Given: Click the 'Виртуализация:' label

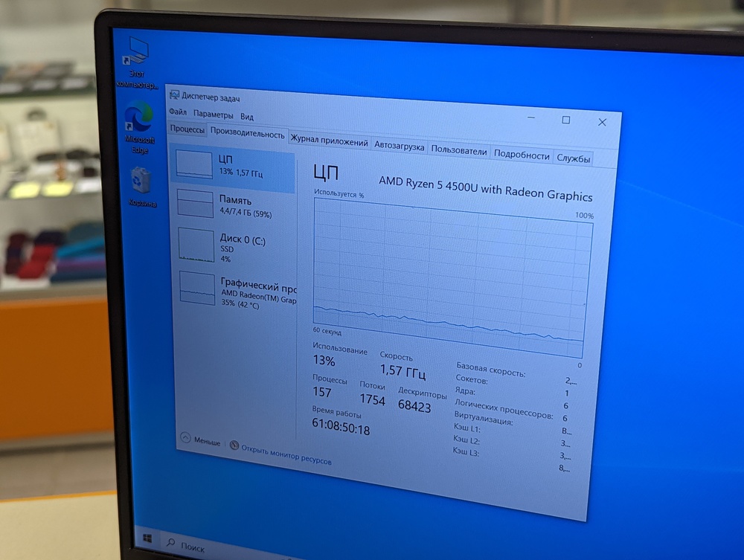Looking at the screenshot, I should tap(483, 417).
